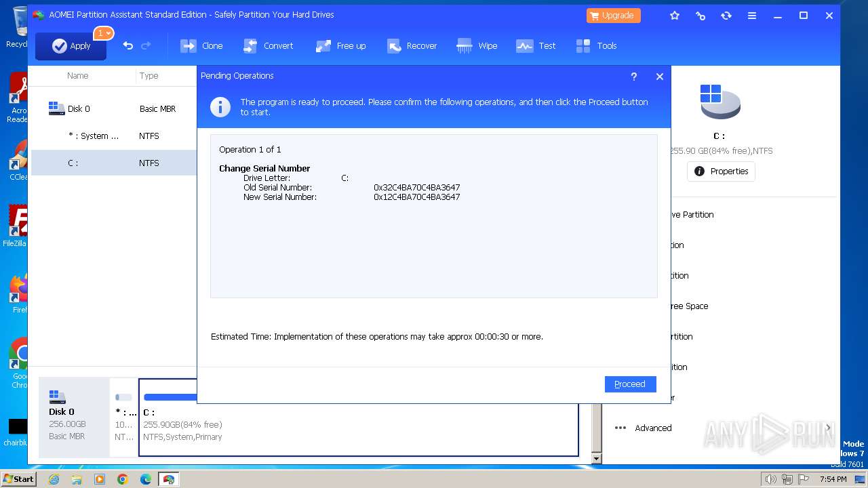Redo the operation
The width and height of the screenshot is (868, 488).
146,45
